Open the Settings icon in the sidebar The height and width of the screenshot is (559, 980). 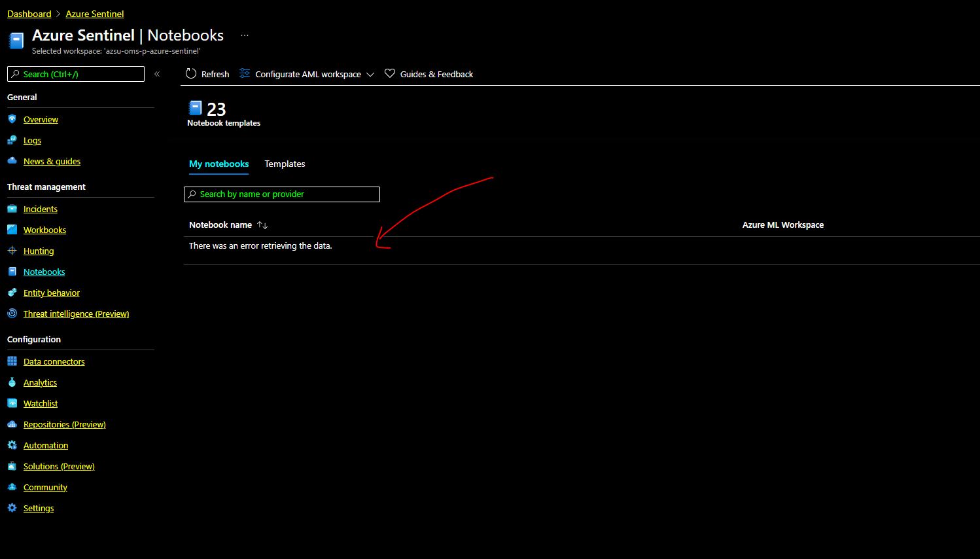[12, 507]
